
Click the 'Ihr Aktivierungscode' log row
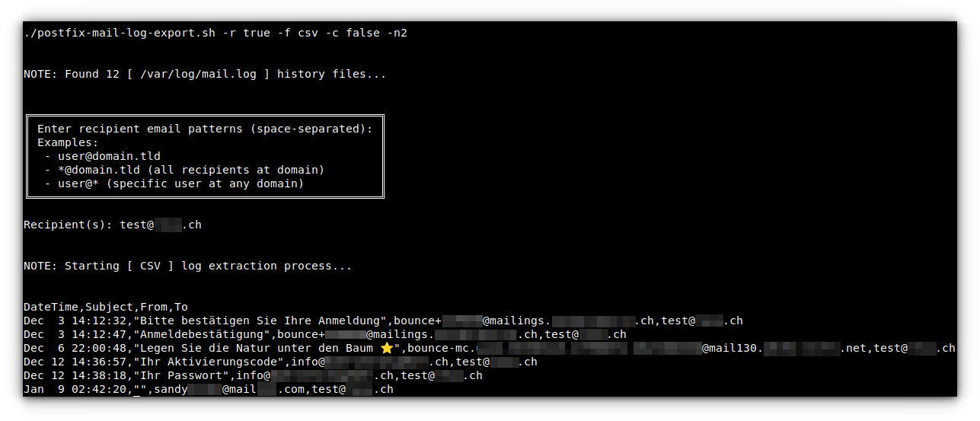[x=280, y=362]
